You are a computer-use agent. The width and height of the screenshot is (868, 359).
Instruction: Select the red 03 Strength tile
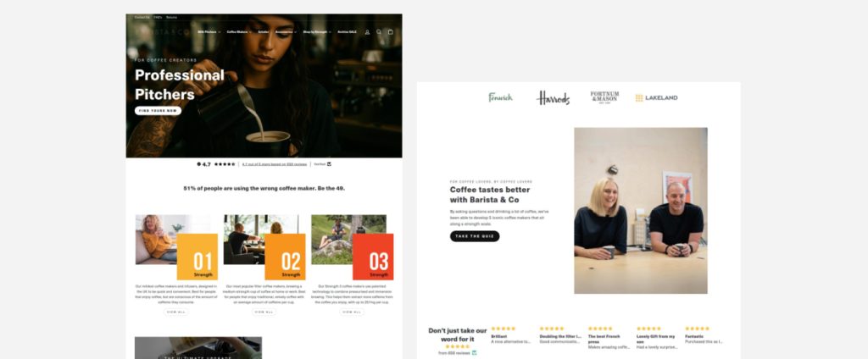click(373, 257)
